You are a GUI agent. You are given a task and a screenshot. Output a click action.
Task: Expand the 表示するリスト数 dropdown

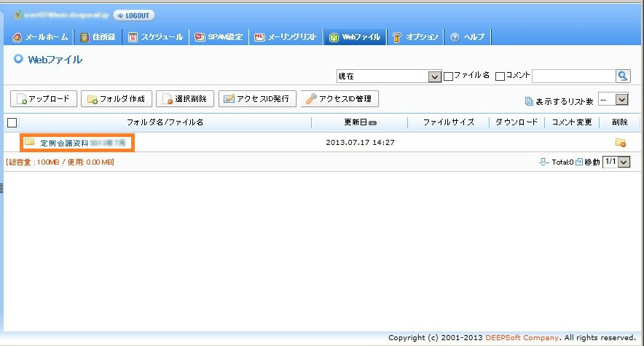pyautogui.click(x=623, y=100)
